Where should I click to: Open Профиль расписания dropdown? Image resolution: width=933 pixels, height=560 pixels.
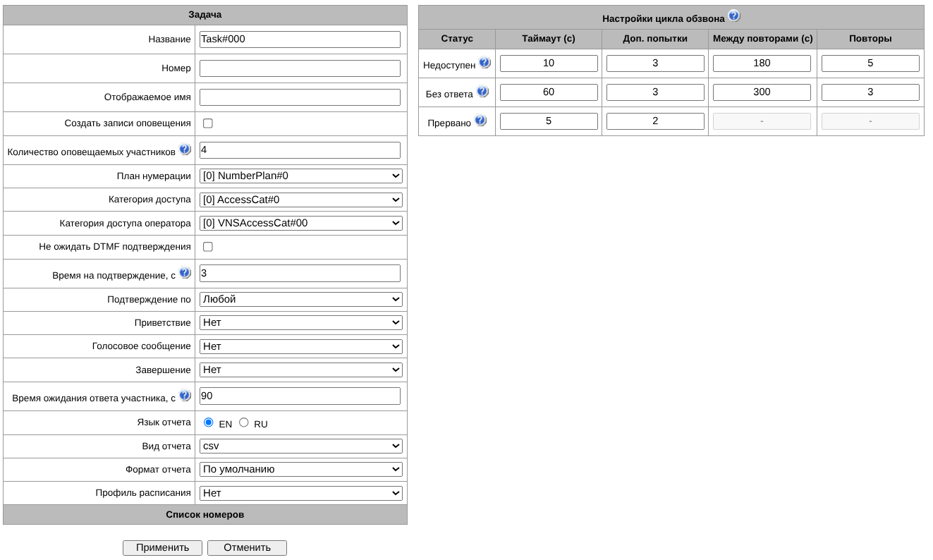click(300, 494)
